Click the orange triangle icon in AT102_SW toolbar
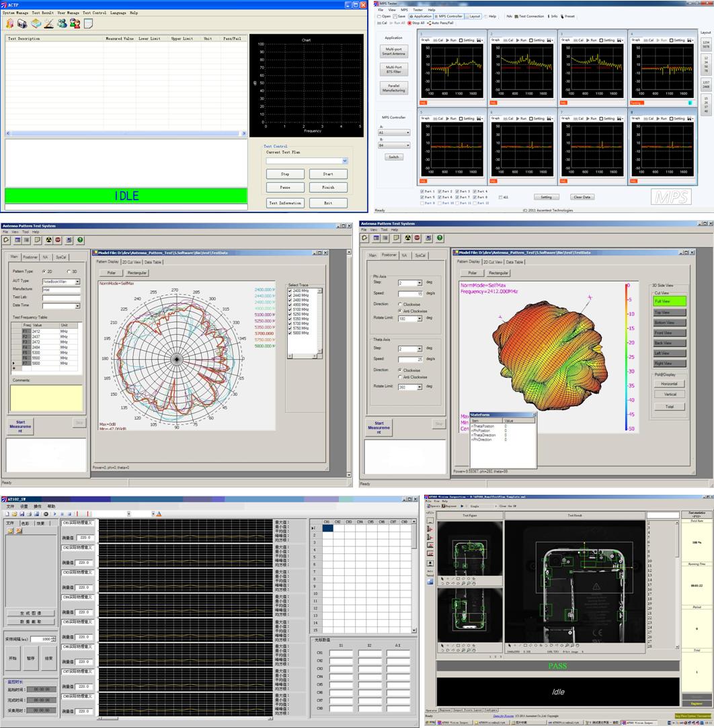The image size is (714, 728). [x=159, y=514]
